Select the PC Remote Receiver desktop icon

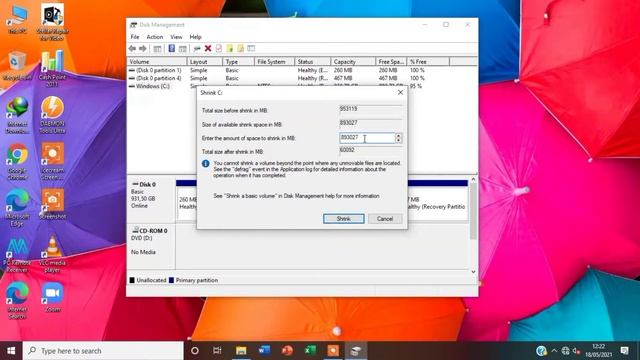(x=17, y=255)
